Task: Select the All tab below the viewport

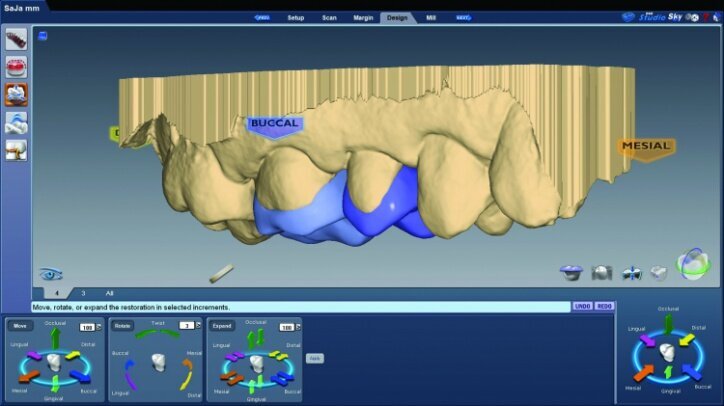Action: pos(109,293)
